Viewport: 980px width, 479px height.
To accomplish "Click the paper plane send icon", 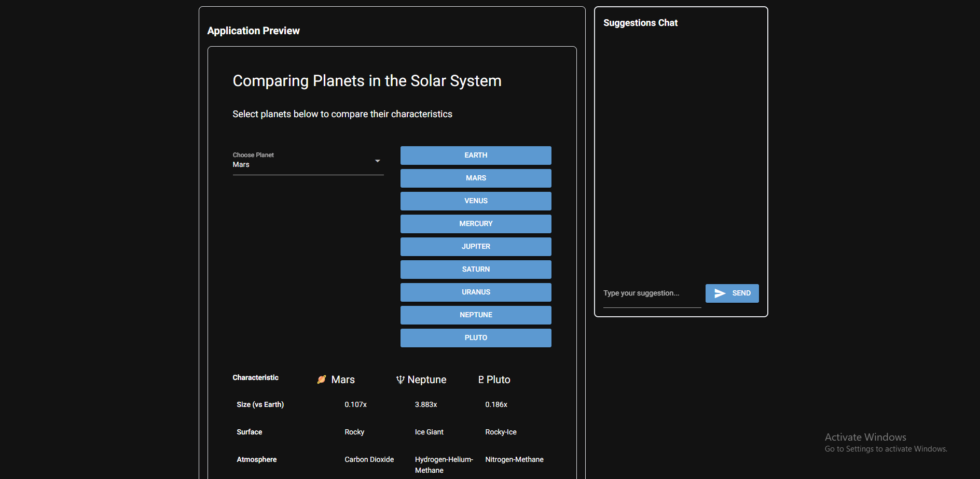I will point(720,293).
